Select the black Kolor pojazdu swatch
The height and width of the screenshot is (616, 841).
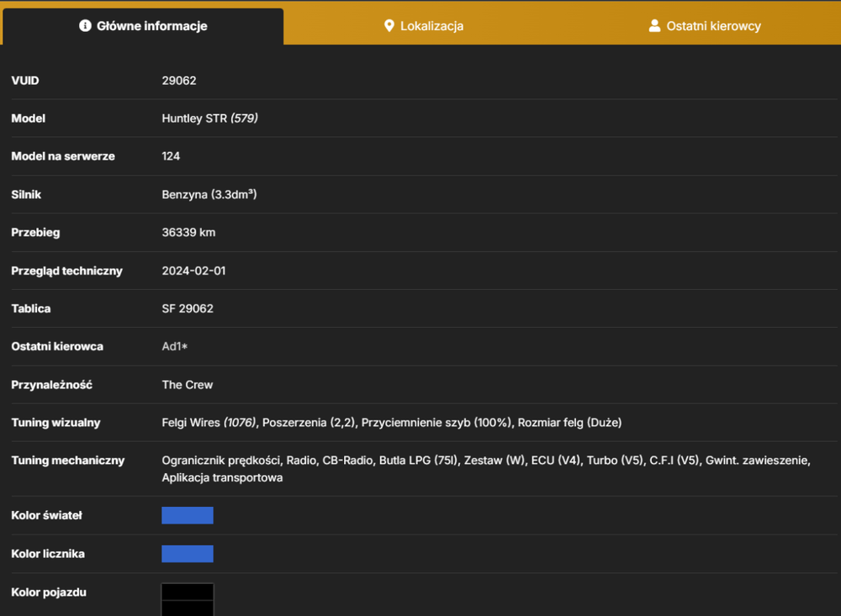click(188, 599)
